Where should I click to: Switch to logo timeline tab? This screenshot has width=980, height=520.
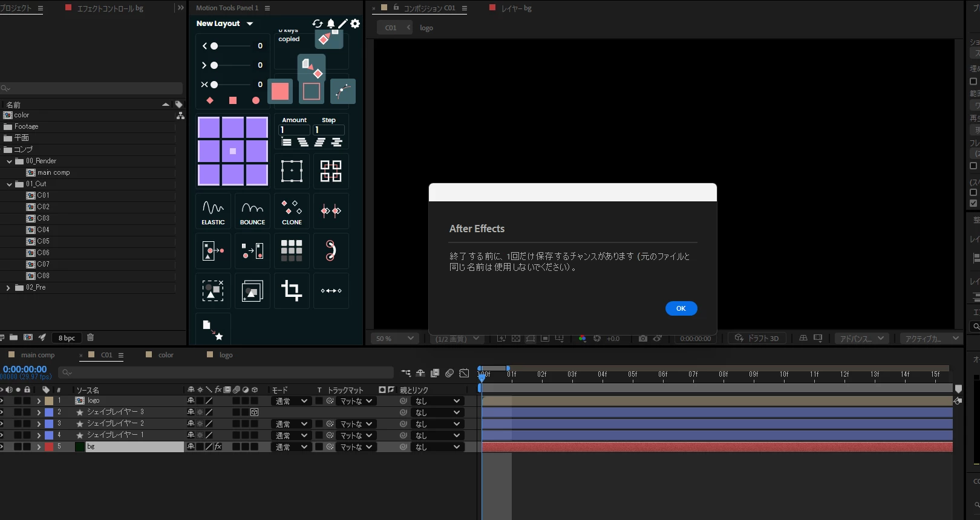226,355
